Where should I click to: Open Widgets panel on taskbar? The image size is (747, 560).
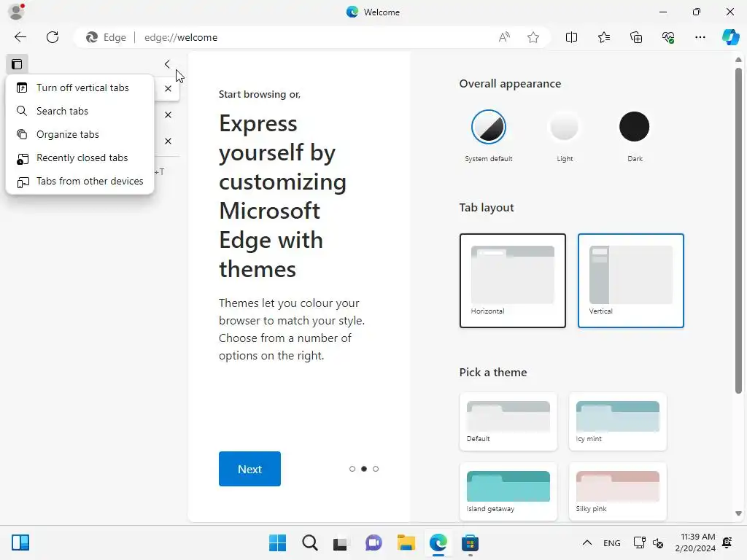[x=20, y=542]
